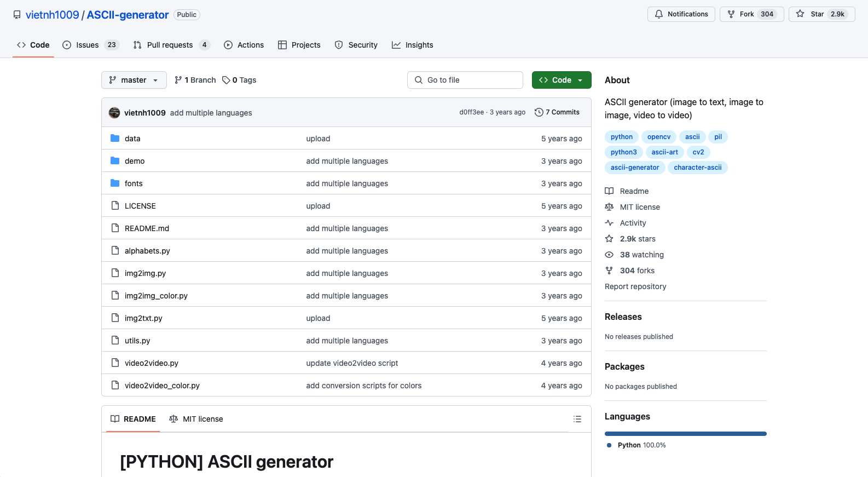Click the ascii topic tag
Image resolution: width=868 pixels, height=477 pixels.
692,137
